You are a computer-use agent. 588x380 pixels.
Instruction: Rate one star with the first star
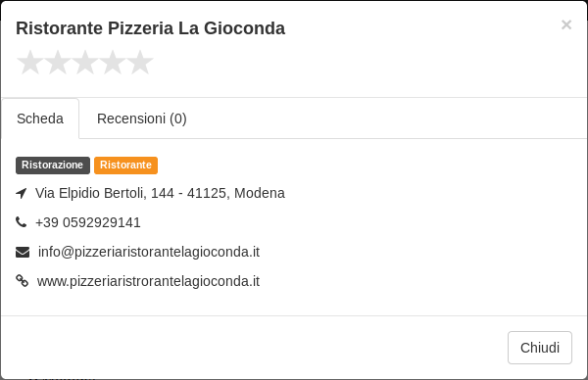(x=29, y=63)
